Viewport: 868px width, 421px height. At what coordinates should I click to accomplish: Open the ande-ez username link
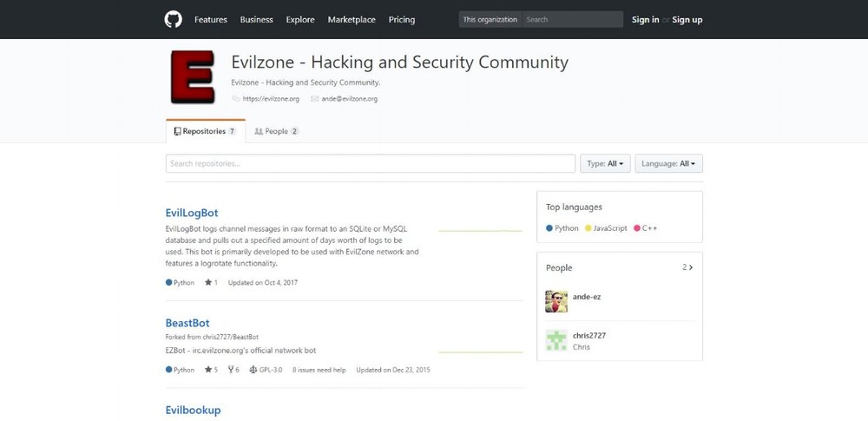[x=587, y=296]
